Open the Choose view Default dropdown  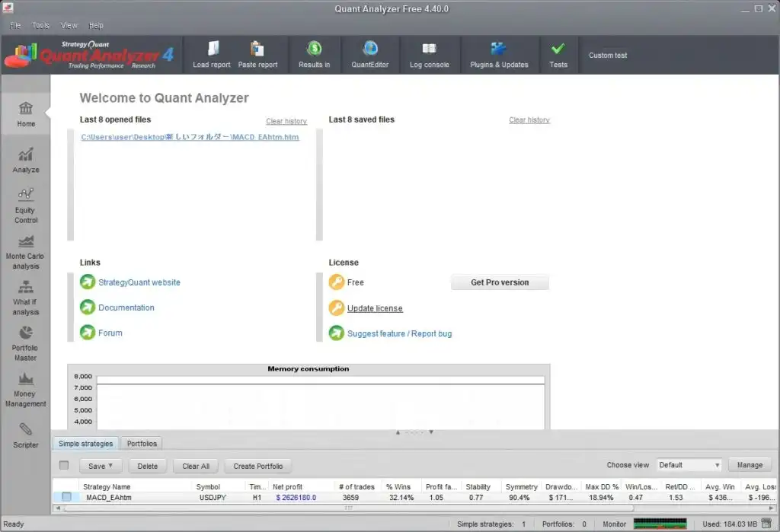pos(689,465)
